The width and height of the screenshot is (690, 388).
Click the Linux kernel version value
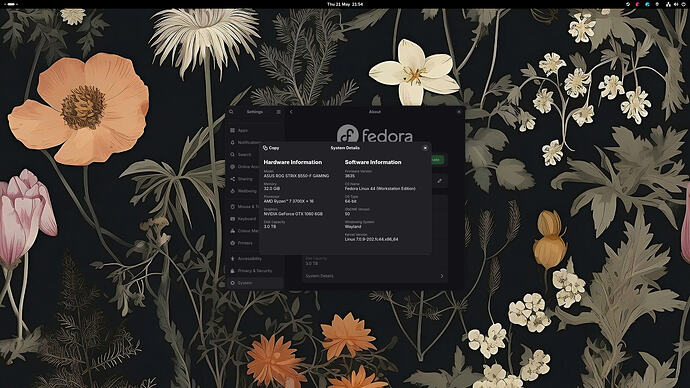click(x=371, y=239)
